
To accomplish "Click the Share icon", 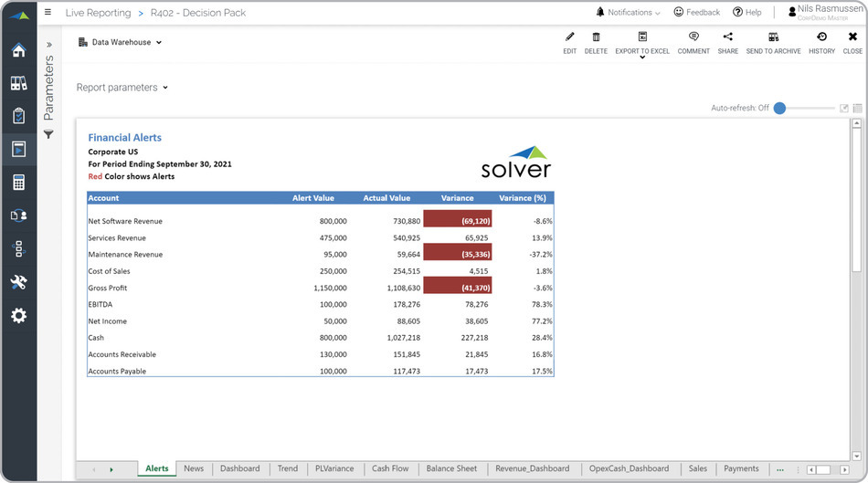I will [x=727, y=37].
